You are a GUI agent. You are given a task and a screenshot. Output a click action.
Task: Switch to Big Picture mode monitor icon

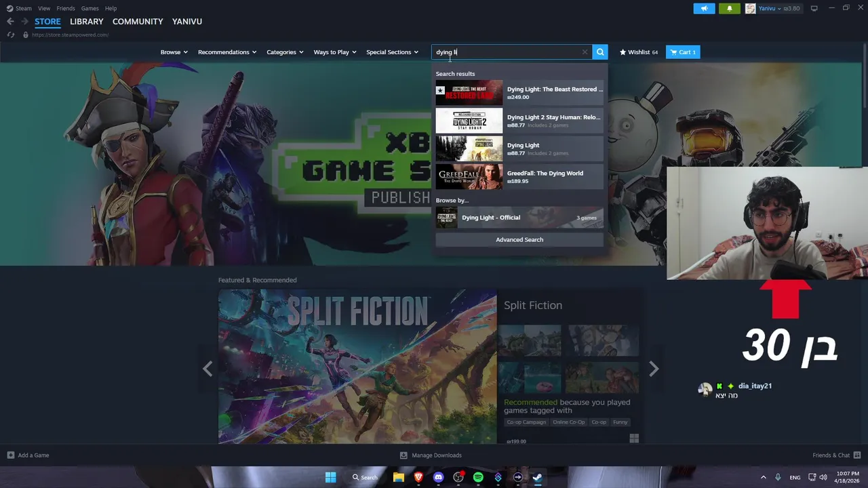click(x=814, y=8)
